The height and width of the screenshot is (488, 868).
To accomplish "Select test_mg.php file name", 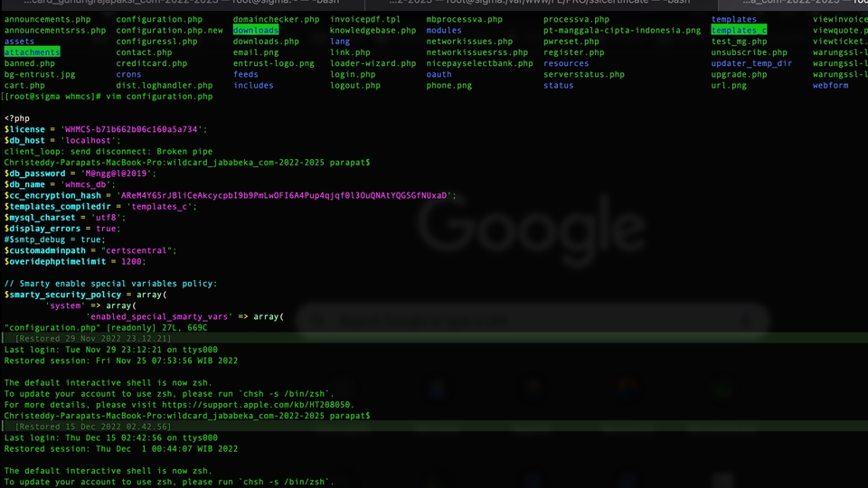I will pos(739,42).
